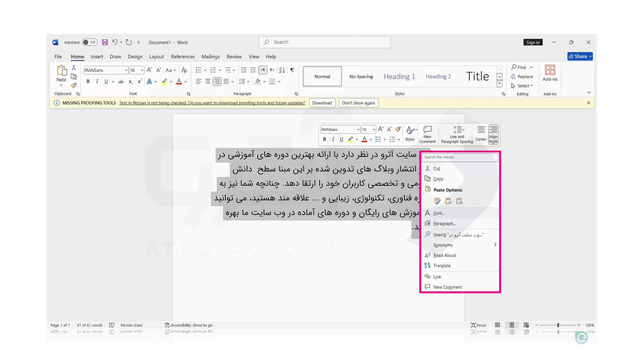
Task: Toggle Show/Hide paragraph marks pilcrow
Action: [x=292, y=70]
